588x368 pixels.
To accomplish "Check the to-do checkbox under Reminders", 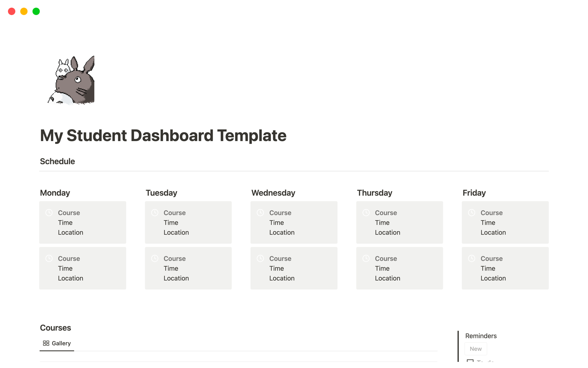I will [x=470, y=361].
